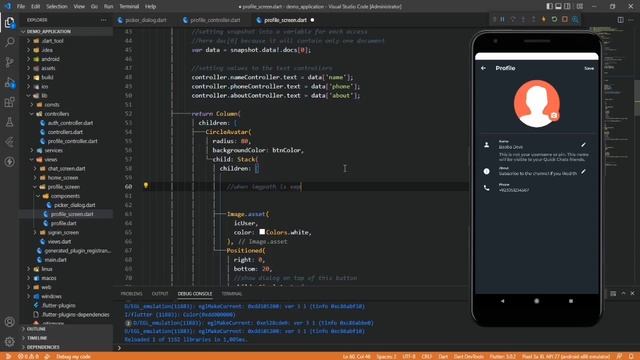Click the debug Step Over button

point(513,20)
